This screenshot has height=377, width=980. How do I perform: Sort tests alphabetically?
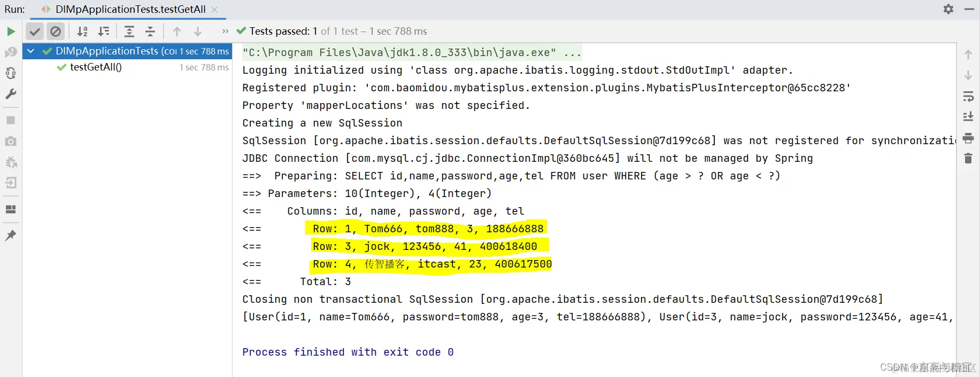point(82,32)
